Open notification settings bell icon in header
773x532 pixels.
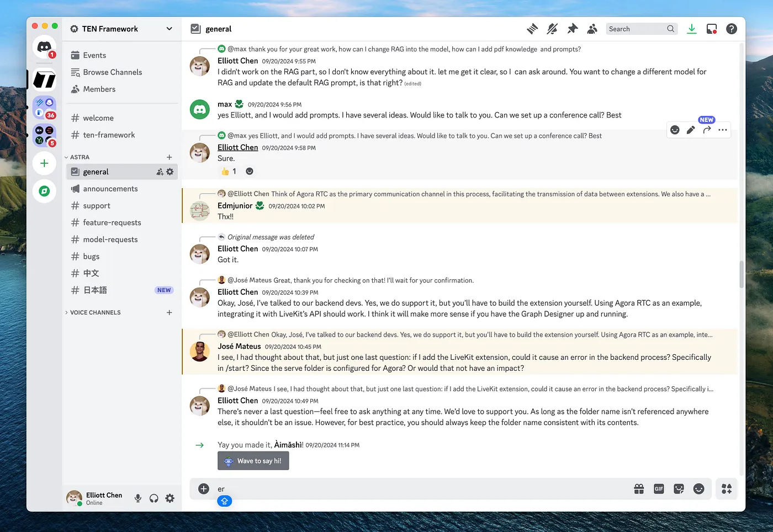point(552,29)
